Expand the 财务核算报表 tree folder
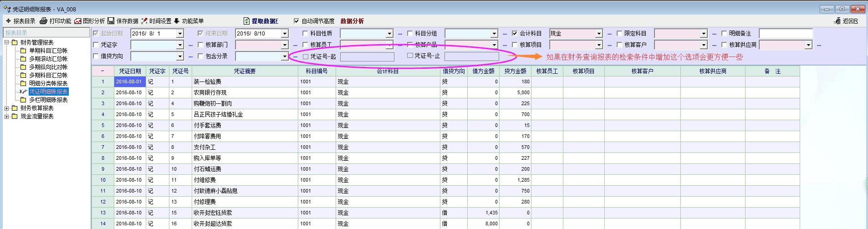This screenshot has width=868, height=229. [7, 108]
